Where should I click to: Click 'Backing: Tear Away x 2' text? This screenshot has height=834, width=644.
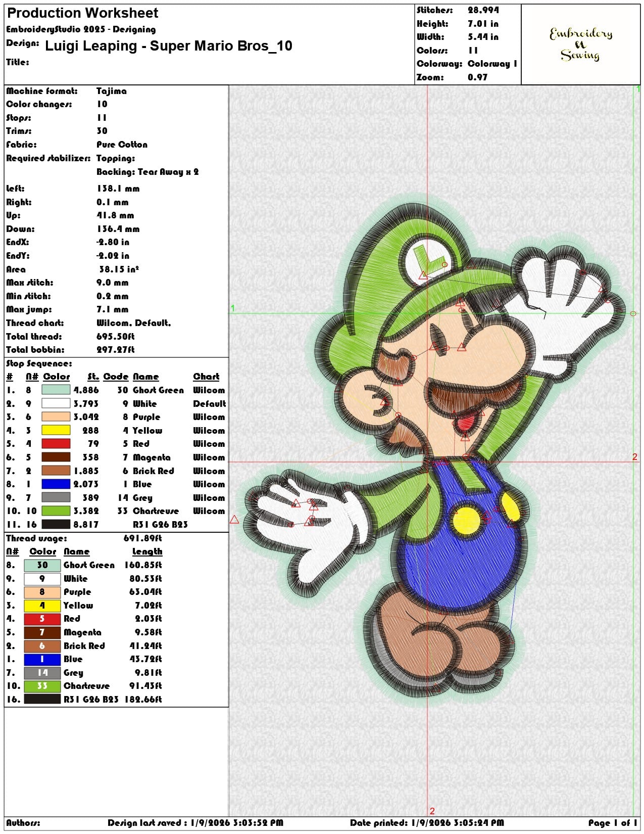pos(147,172)
